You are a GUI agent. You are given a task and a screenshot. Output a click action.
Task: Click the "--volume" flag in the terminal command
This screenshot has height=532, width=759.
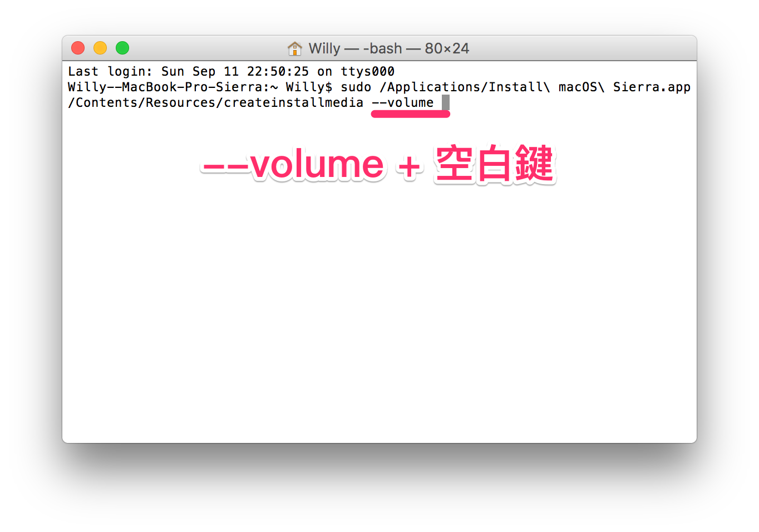tap(403, 102)
